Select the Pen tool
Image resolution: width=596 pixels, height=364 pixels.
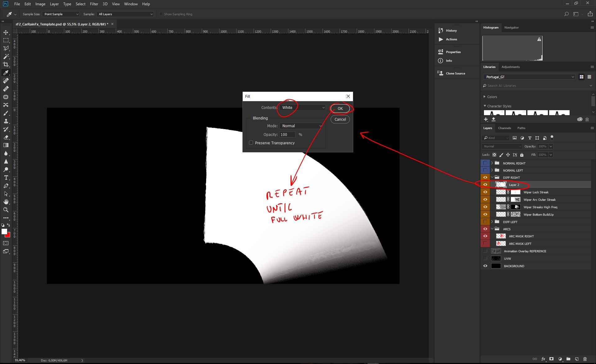6,186
